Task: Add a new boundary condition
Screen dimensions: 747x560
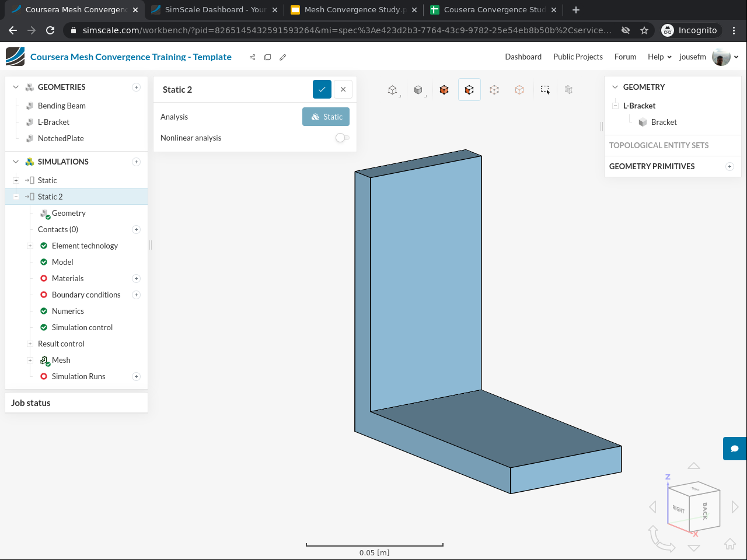Action: [136, 295]
